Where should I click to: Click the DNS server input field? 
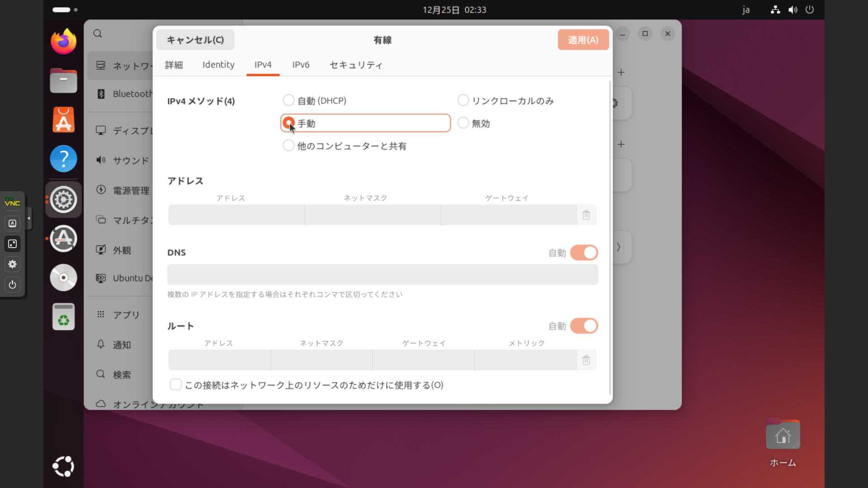coord(382,275)
